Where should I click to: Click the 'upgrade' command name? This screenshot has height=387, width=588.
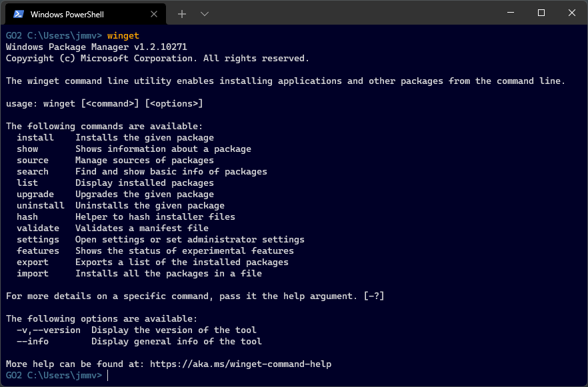pos(35,194)
